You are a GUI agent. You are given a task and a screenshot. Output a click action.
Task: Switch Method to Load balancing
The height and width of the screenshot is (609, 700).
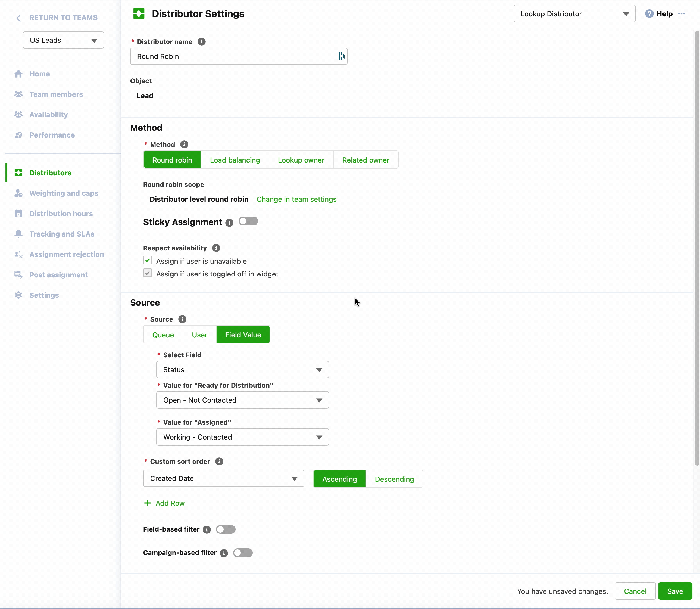(235, 160)
